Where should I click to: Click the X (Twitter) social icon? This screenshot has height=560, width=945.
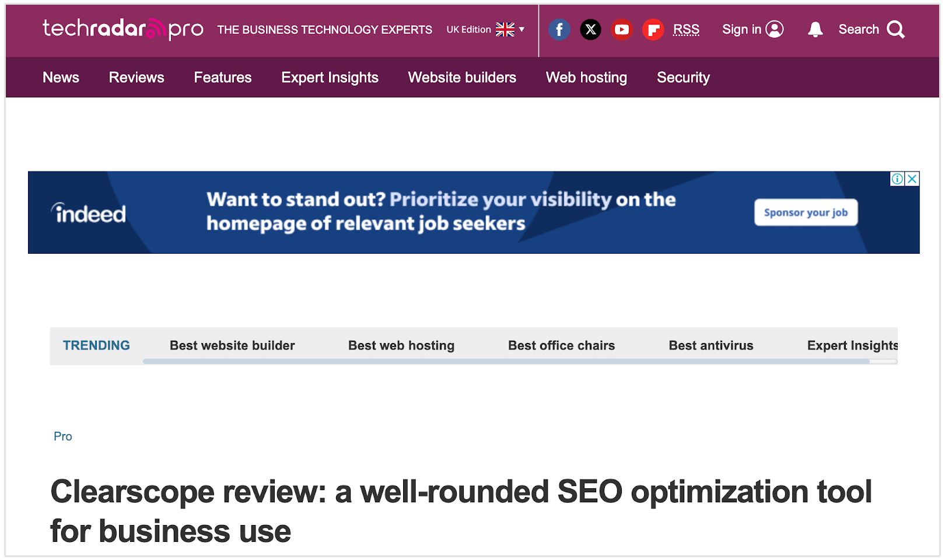click(591, 29)
